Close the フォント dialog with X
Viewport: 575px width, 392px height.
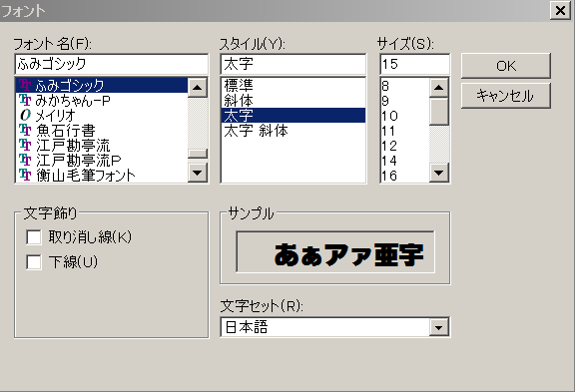[560, 11]
